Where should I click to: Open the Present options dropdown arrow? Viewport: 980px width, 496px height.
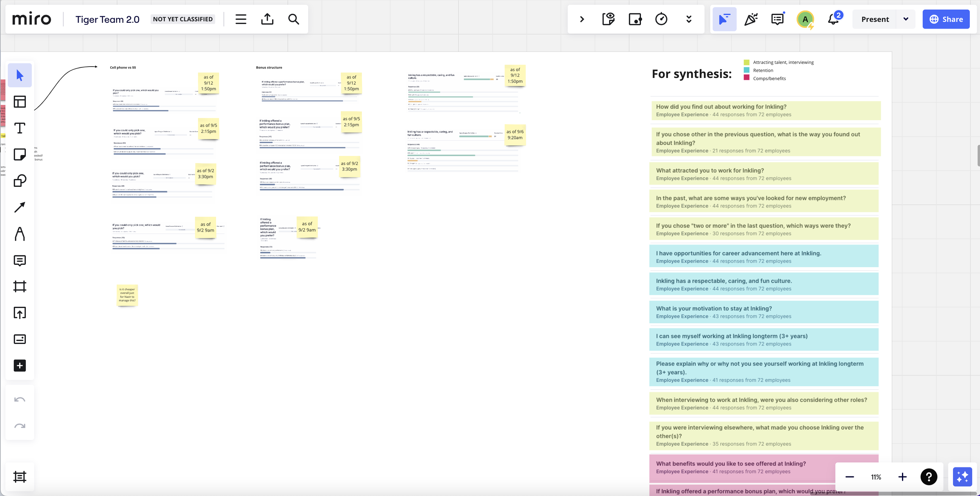(x=906, y=19)
